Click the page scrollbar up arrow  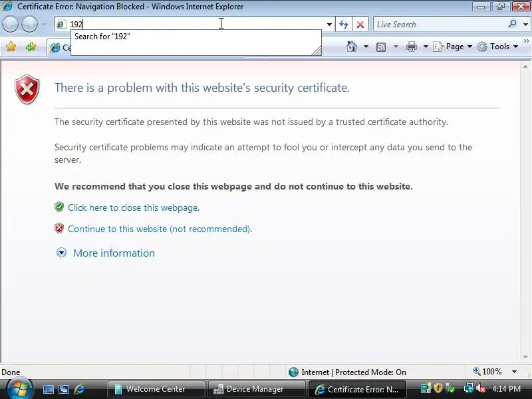pyautogui.click(x=525, y=67)
